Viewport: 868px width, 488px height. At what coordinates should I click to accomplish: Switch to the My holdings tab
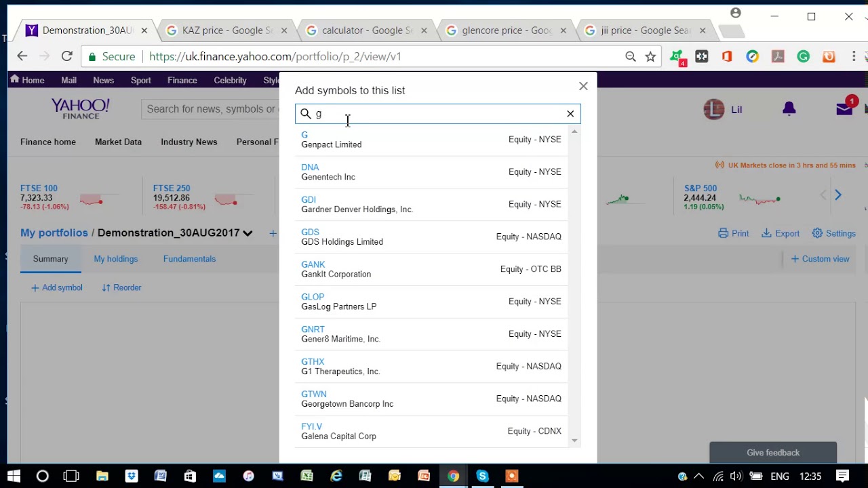pos(115,258)
